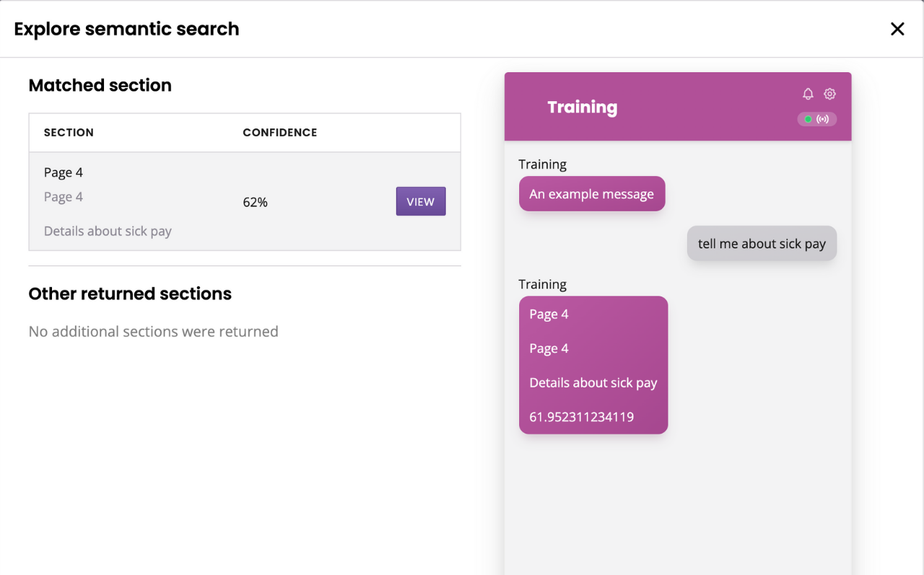Click the 61.952311234119 score text
This screenshot has height=575, width=924.
coord(582,417)
